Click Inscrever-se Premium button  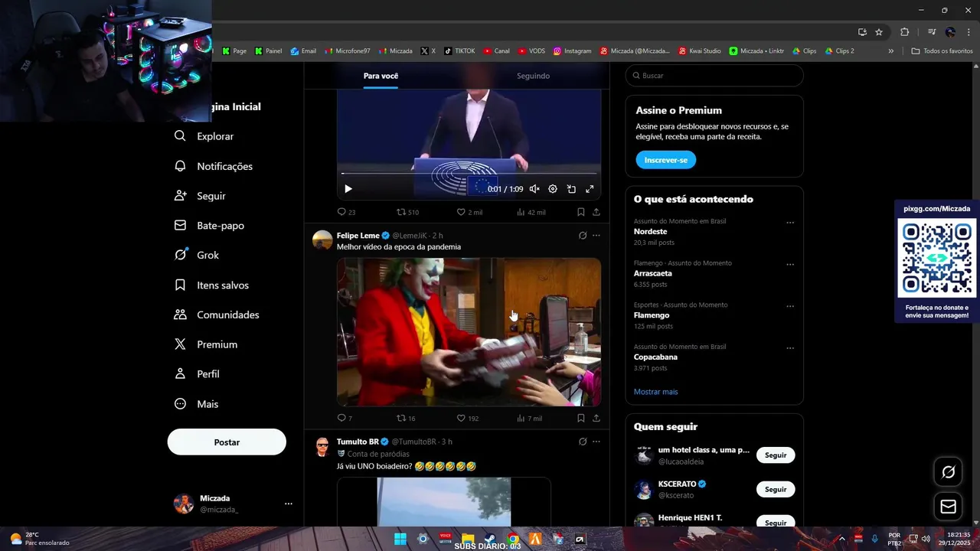[665, 160]
